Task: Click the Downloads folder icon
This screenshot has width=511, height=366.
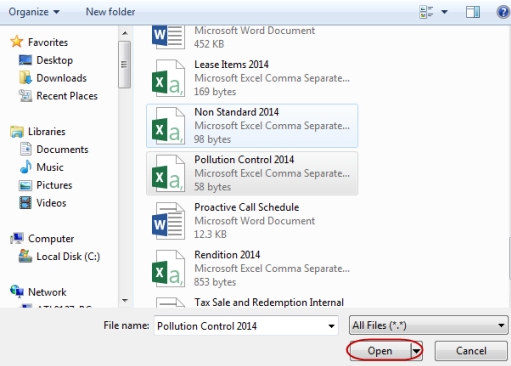Action: pos(25,78)
